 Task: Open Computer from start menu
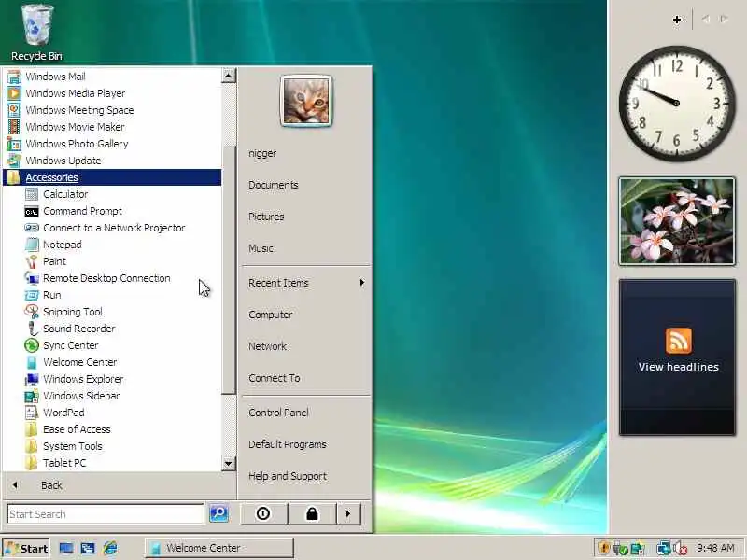pos(270,315)
